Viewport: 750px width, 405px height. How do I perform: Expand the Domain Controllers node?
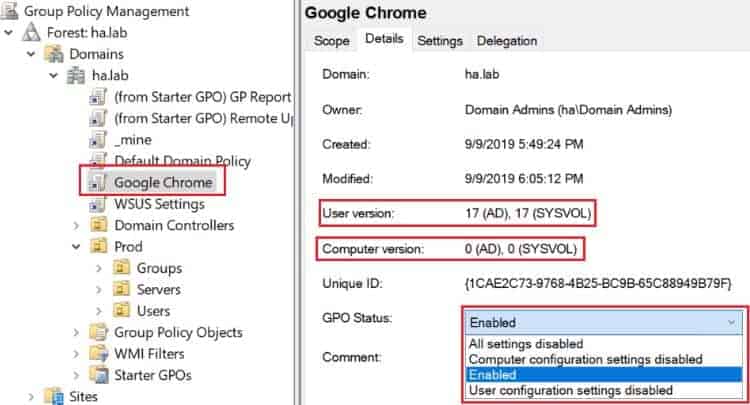pyautogui.click(x=76, y=225)
